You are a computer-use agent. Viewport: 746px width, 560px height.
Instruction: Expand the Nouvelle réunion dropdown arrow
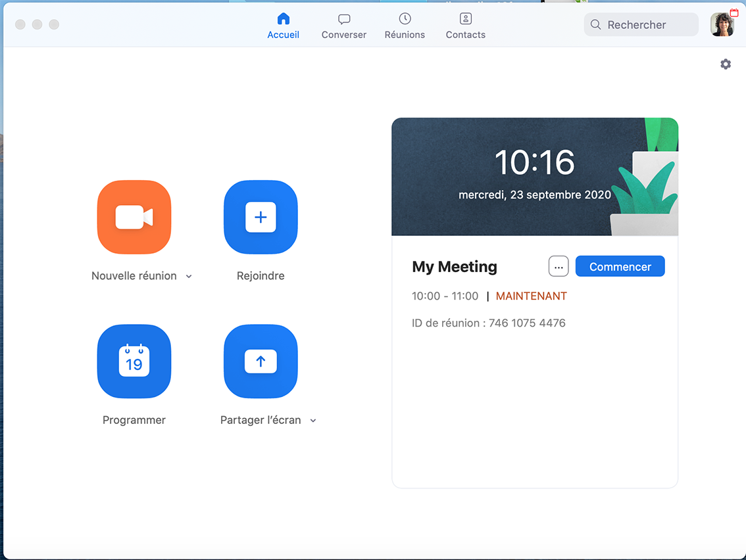189,277
